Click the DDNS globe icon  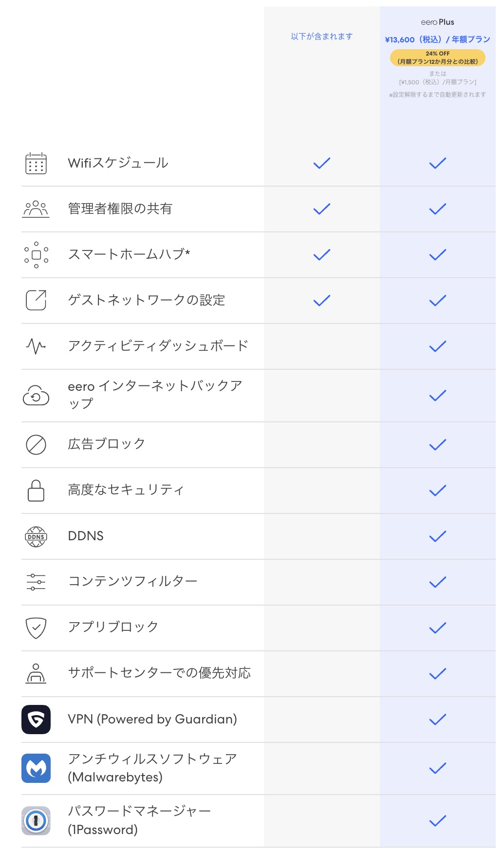click(36, 536)
